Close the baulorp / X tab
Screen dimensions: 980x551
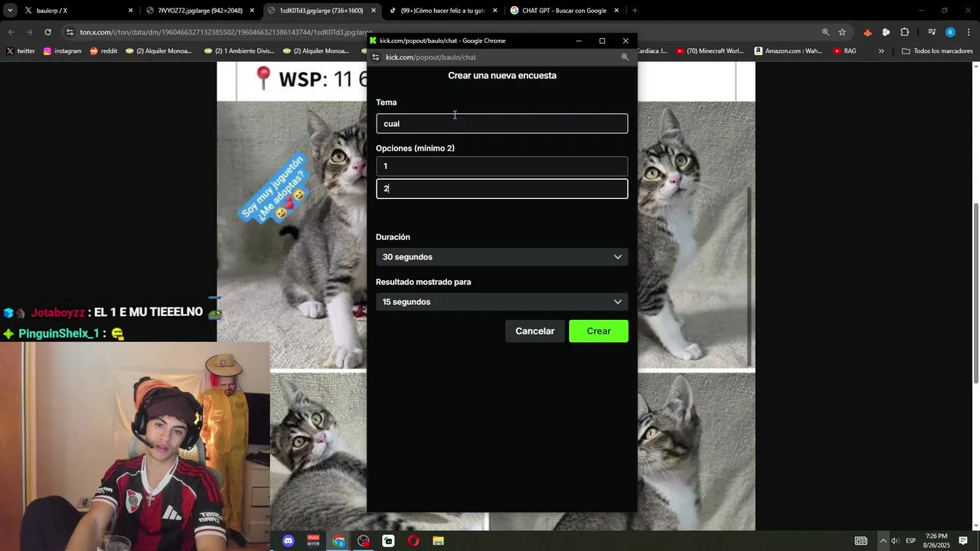(x=130, y=11)
